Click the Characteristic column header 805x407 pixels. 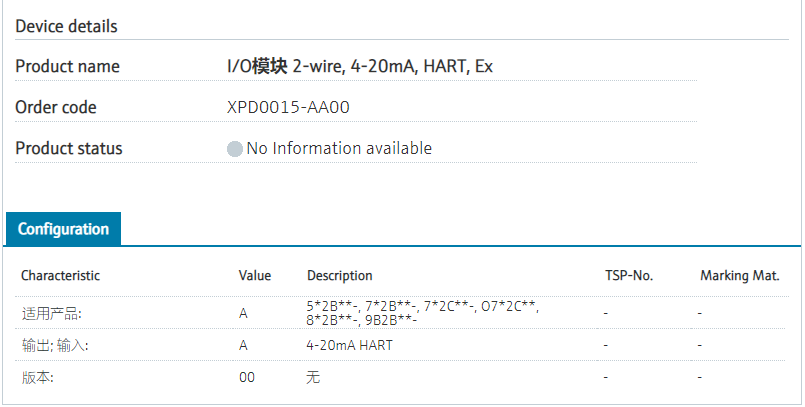point(60,275)
